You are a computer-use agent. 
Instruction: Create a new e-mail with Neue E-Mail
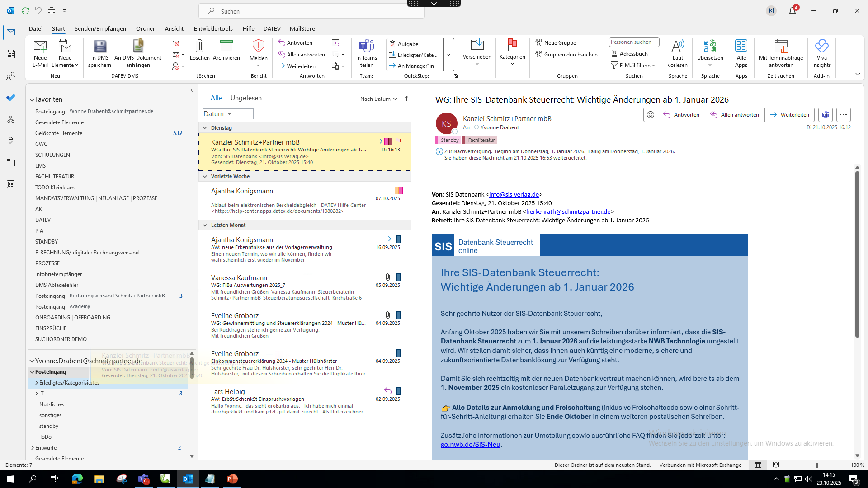coord(40,53)
